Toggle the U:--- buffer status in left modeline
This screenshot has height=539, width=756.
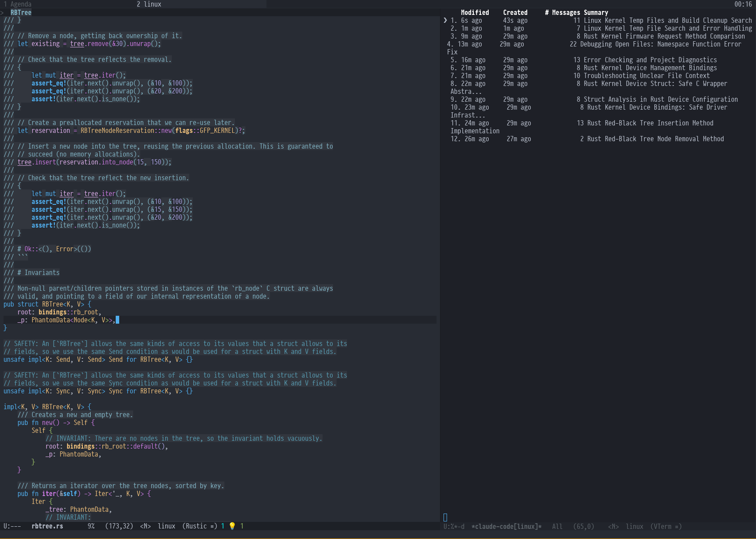click(12, 526)
